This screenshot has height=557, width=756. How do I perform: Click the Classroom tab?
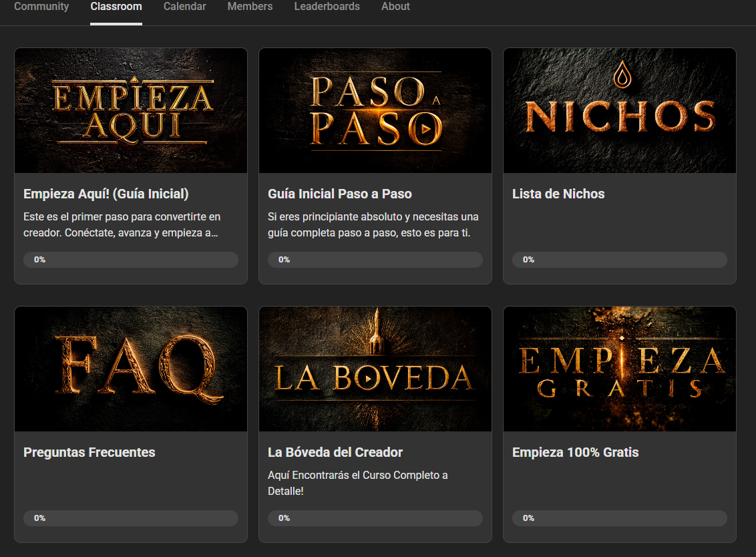[116, 7]
